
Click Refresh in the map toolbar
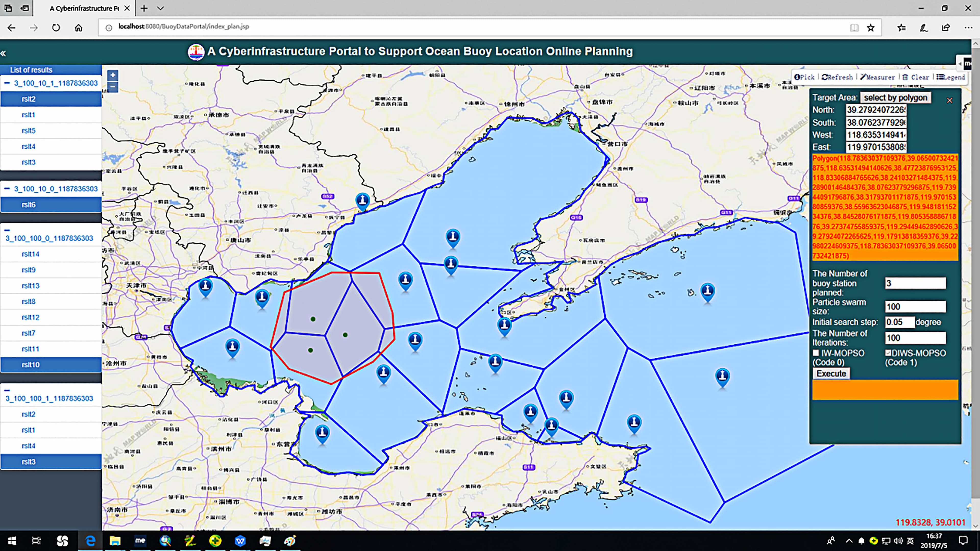[x=837, y=77]
